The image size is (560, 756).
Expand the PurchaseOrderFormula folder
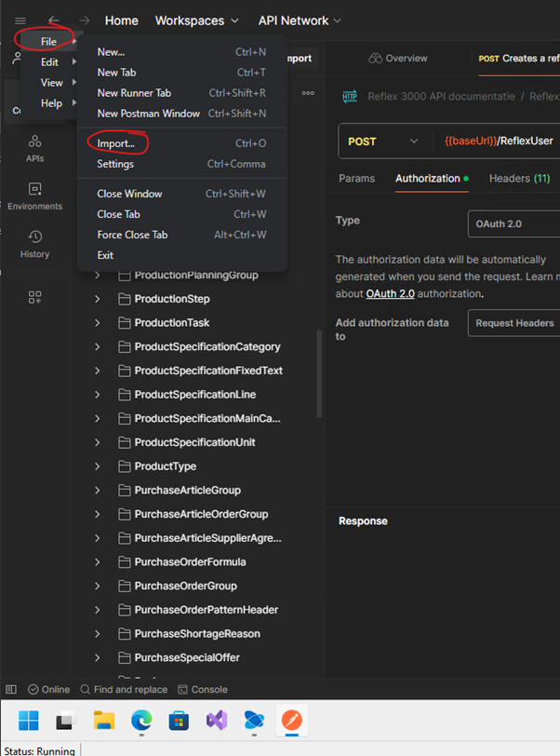pyautogui.click(x=98, y=561)
